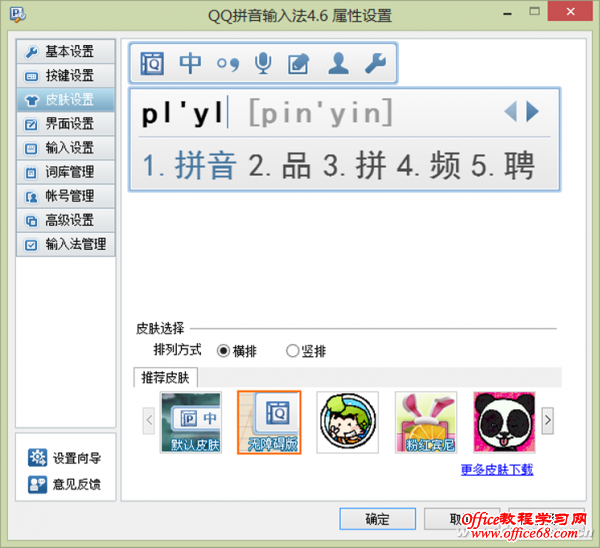Open 高级设置 section

[65, 220]
